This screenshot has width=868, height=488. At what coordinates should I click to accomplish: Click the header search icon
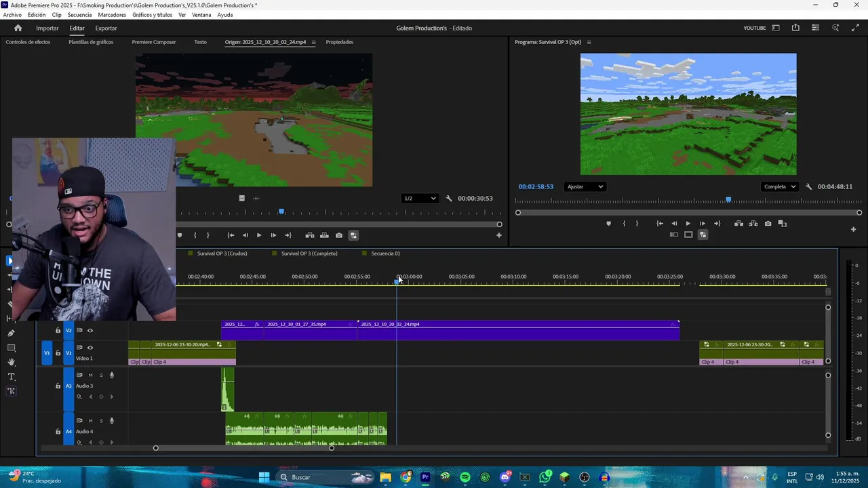coord(835,28)
